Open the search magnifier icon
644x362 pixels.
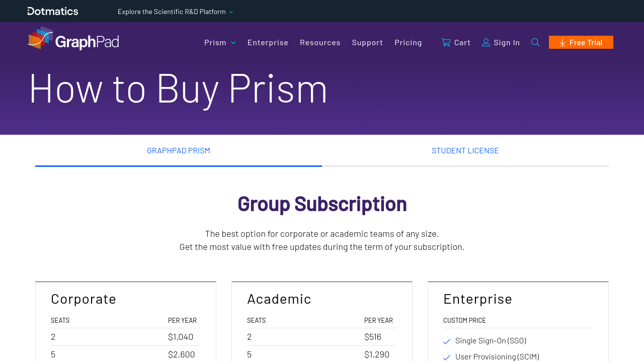pyautogui.click(x=535, y=42)
